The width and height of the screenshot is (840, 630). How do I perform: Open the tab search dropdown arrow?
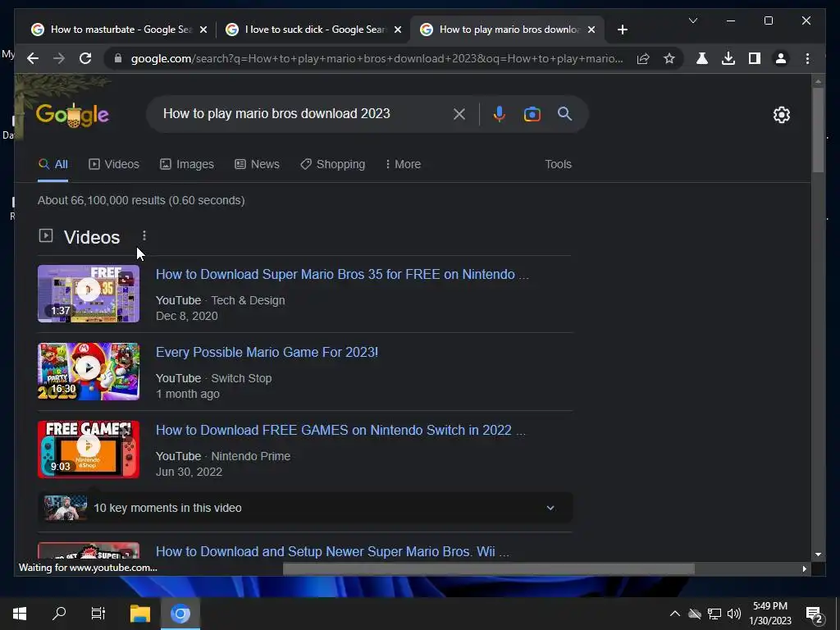(x=692, y=21)
